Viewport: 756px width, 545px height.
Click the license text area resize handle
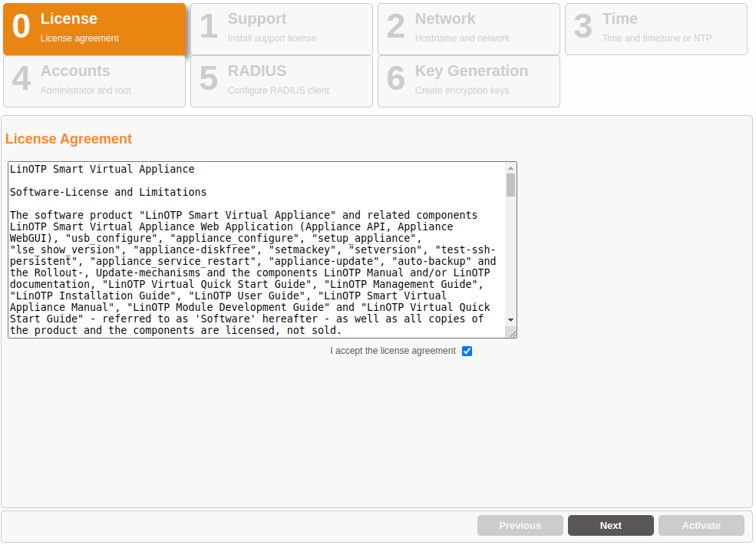[511, 332]
